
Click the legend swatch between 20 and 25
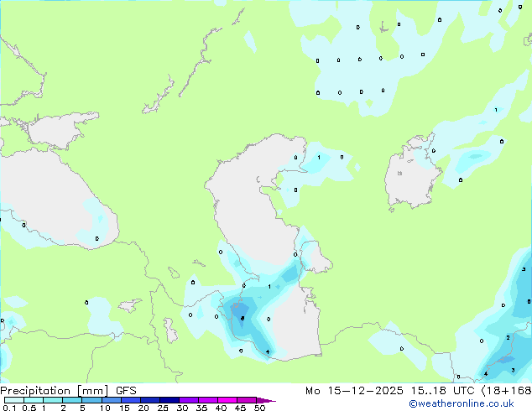(x=149, y=400)
